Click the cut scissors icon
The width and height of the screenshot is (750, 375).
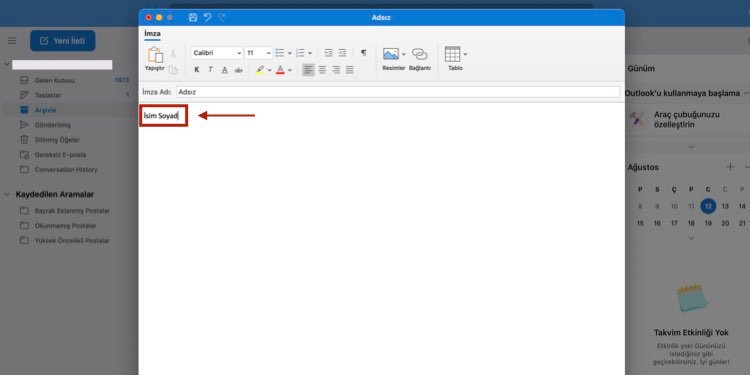click(174, 54)
